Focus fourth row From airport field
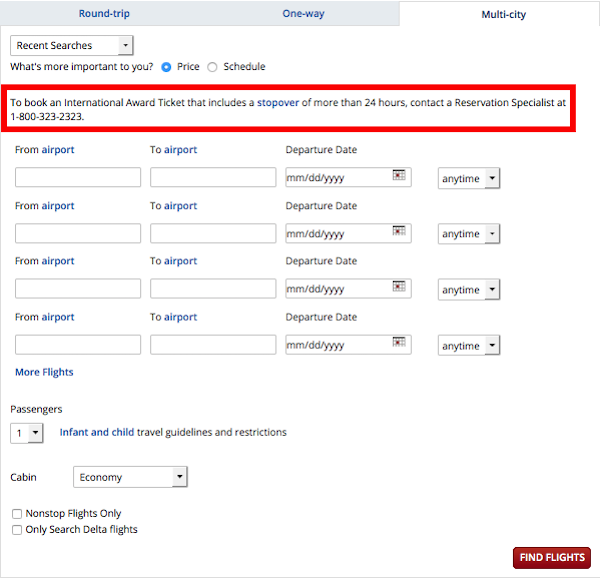 point(78,345)
